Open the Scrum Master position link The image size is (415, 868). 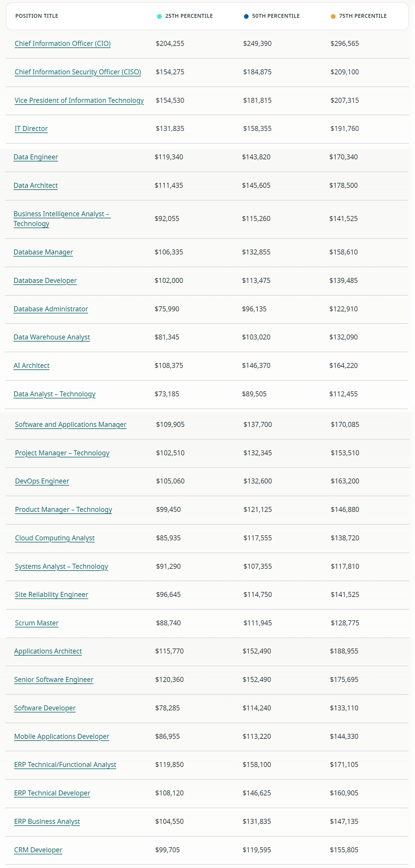click(x=36, y=623)
